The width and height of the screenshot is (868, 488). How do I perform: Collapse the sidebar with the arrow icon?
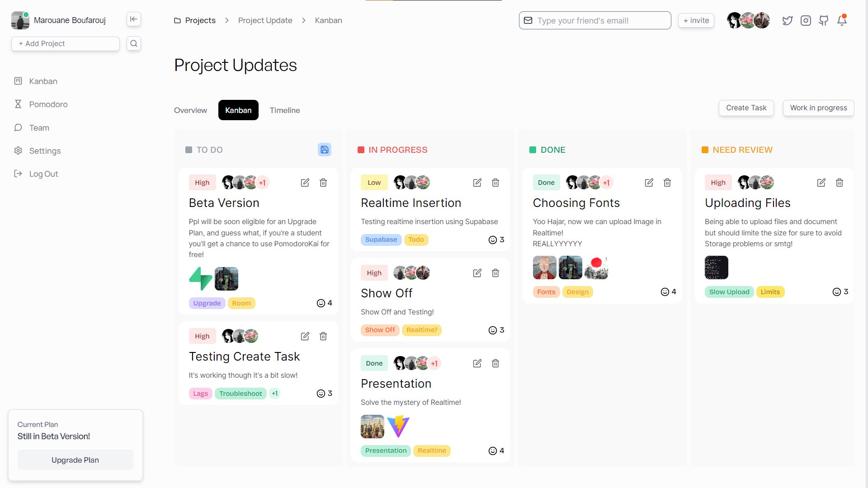coord(133,19)
